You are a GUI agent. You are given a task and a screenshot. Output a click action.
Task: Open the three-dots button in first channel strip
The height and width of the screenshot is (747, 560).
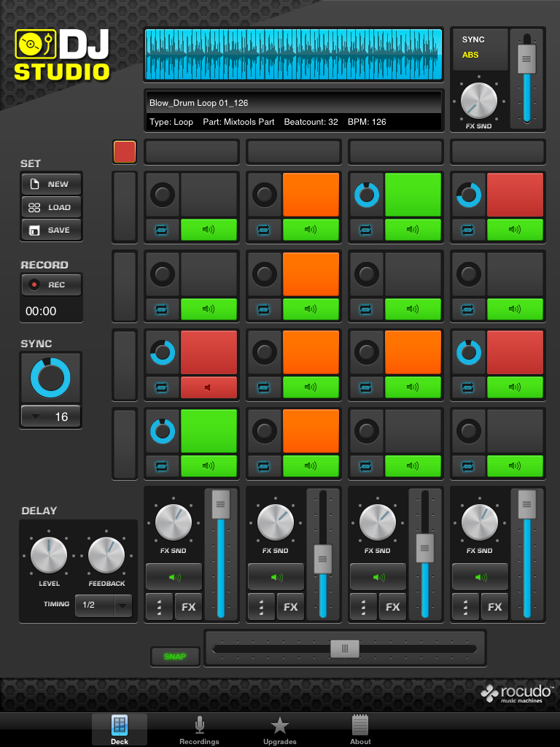[x=159, y=606]
